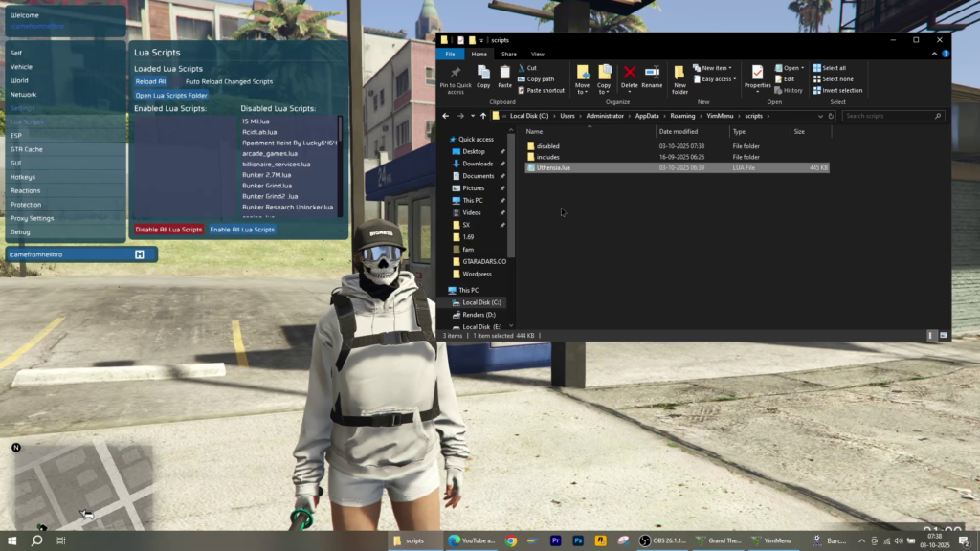Screen dimensions: 980x551
Task: Delete the selected item with red X
Action: click(x=630, y=73)
